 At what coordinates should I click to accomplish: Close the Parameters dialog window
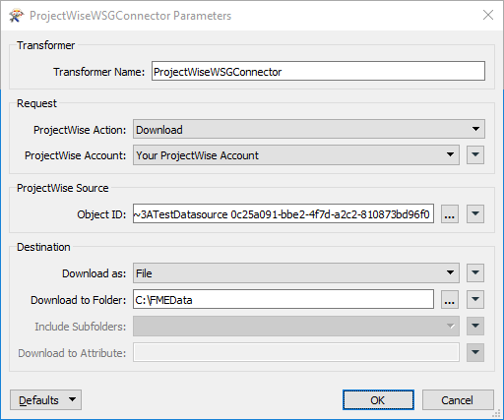pyautogui.click(x=488, y=15)
